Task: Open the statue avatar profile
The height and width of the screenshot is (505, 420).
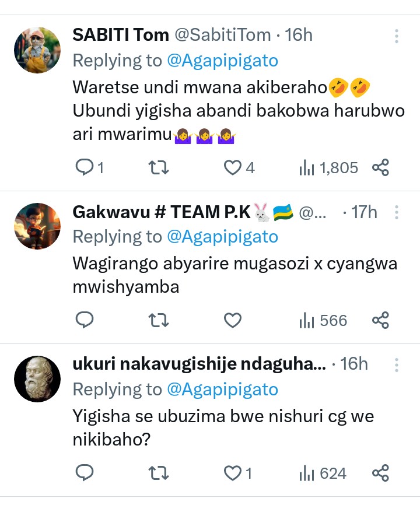Action: 37,378
